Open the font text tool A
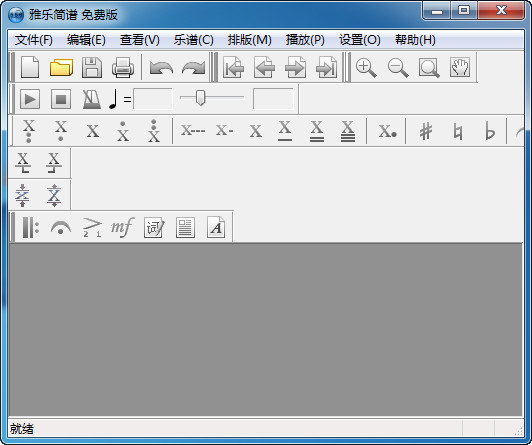Image resolution: width=532 pixels, height=445 pixels. (216, 227)
